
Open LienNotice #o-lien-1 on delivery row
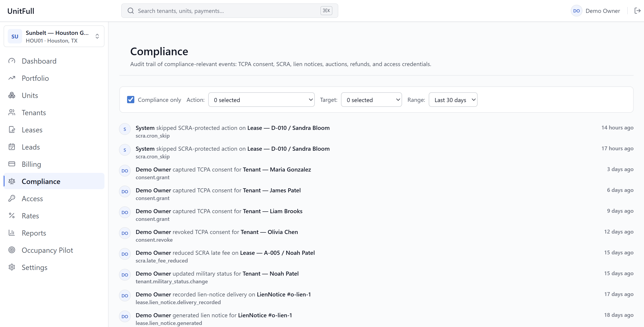click(284, 294)
